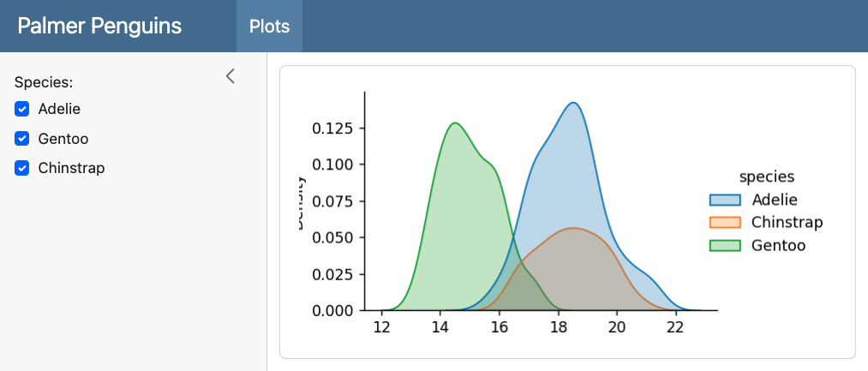Click the Chinstrap text in plot legend
Screen dimensions: 868x371
tap(787, 223)
